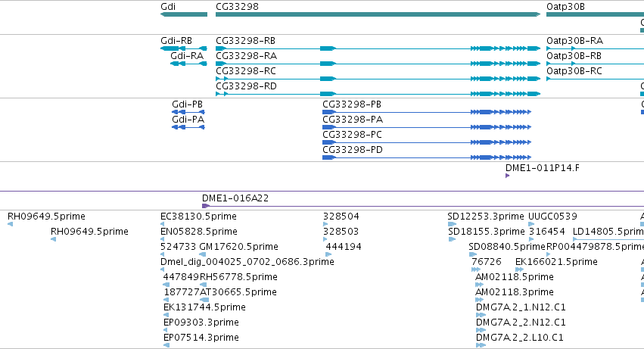Click the arrow glyph under 444194
644x349 pixels.
[328, 254]
